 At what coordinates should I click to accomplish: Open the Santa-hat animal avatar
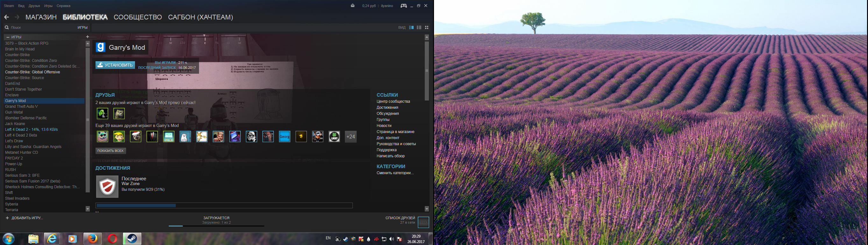point(135,137)
